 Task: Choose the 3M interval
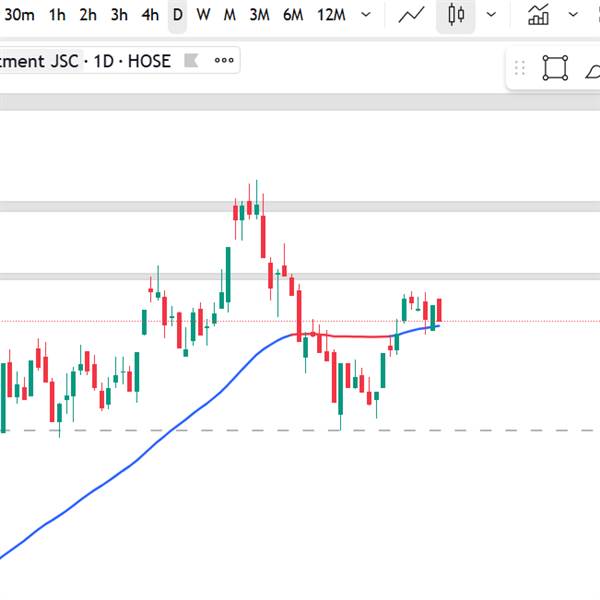259,15
